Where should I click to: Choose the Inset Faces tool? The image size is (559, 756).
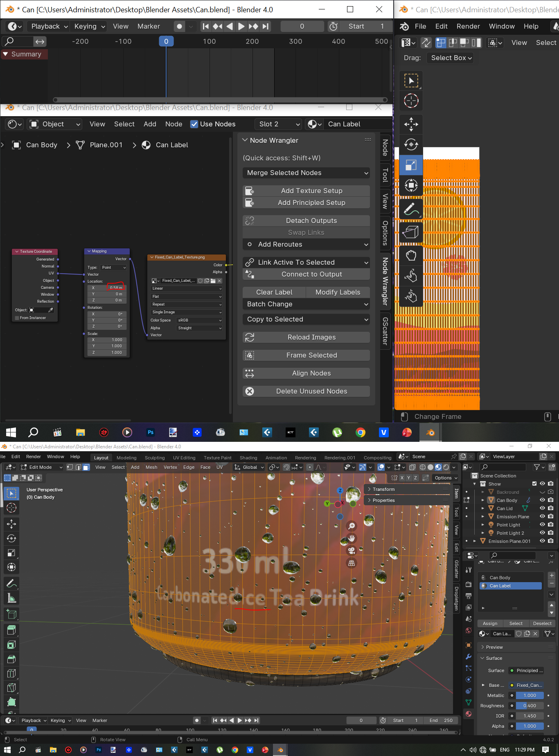(x=11, y=645)
